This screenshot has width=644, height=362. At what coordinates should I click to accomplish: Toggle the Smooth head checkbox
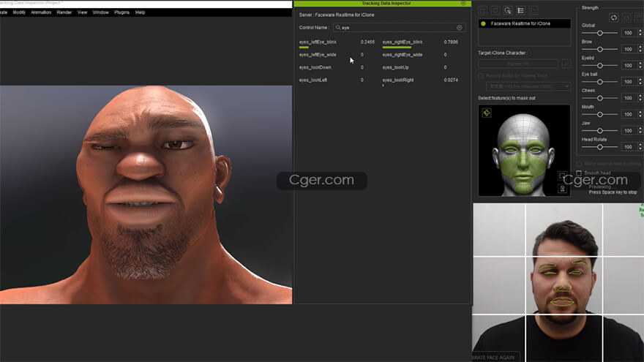coord(579,173)
